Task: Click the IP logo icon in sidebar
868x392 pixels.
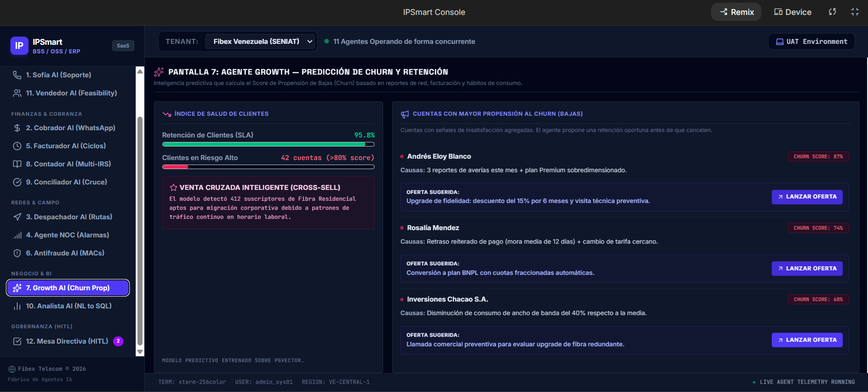Action: point(19,46)
